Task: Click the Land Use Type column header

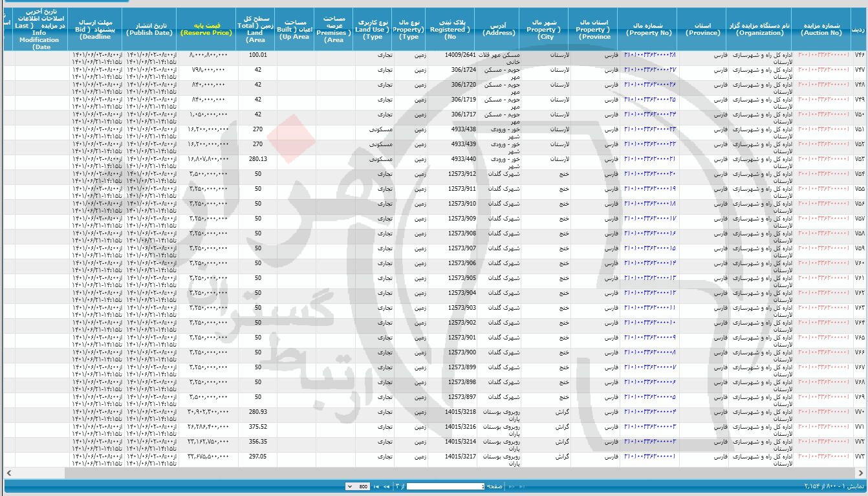Action: (373, 29)
